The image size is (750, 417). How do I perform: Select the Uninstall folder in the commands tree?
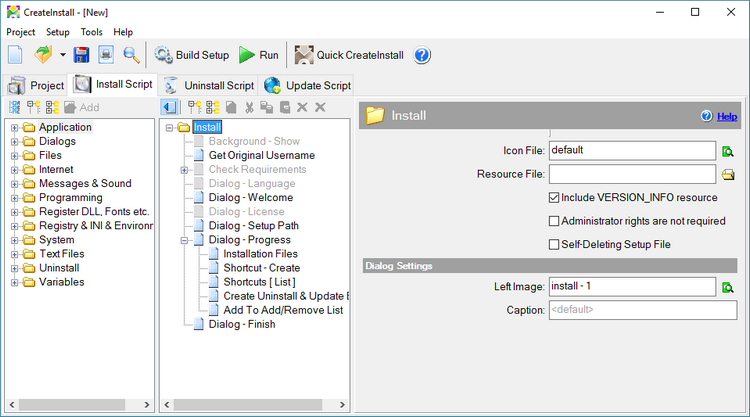point(59,268)
